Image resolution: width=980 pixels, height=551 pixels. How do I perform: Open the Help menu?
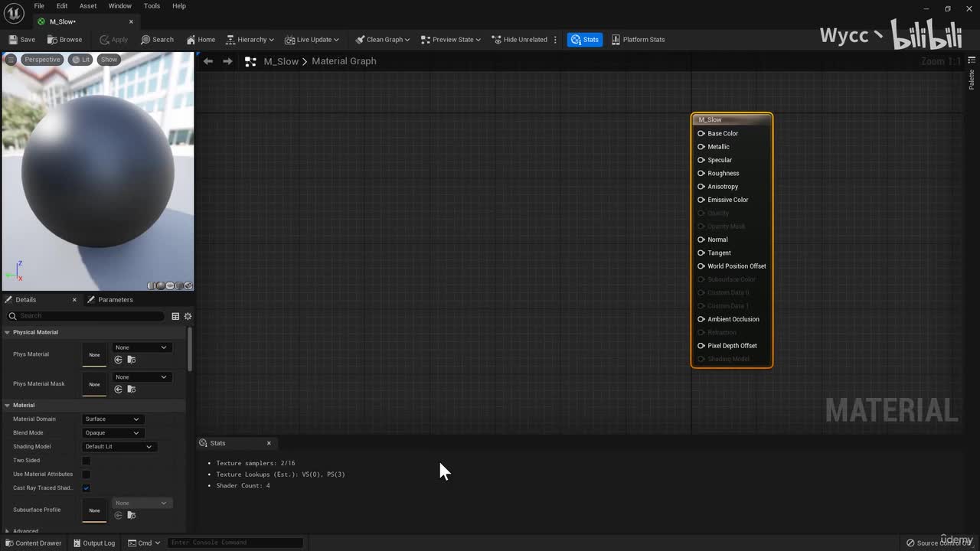(179, 6)
